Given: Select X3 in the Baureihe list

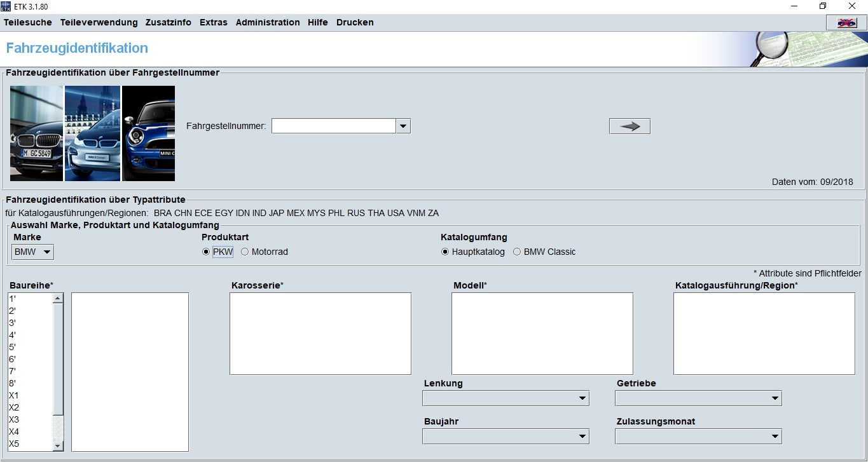Looking at the screenshot, I should coord(14,419).
